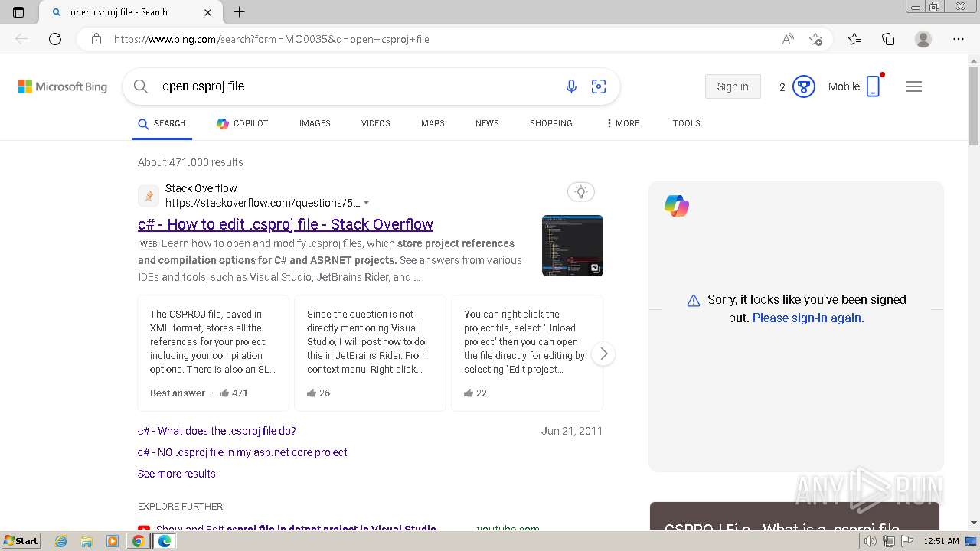The image size is (980, 551).
Task: Click the search magnifier icon
Action: point(141,86)
